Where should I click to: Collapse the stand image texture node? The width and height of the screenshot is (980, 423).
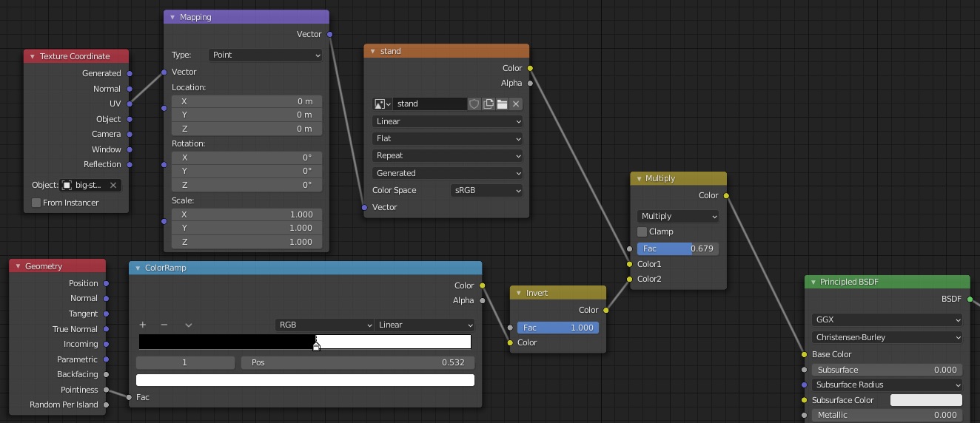(x=373, y=51)
